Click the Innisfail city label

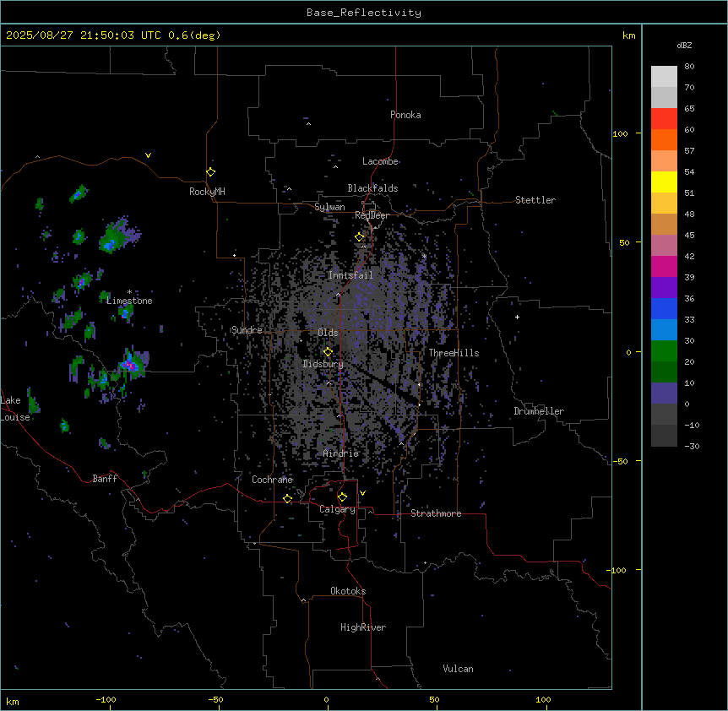(x=350, y=275)
